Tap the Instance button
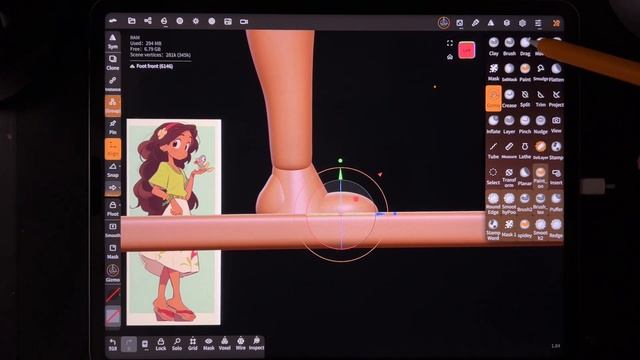The image size is (640, 360). coord(113,84)
